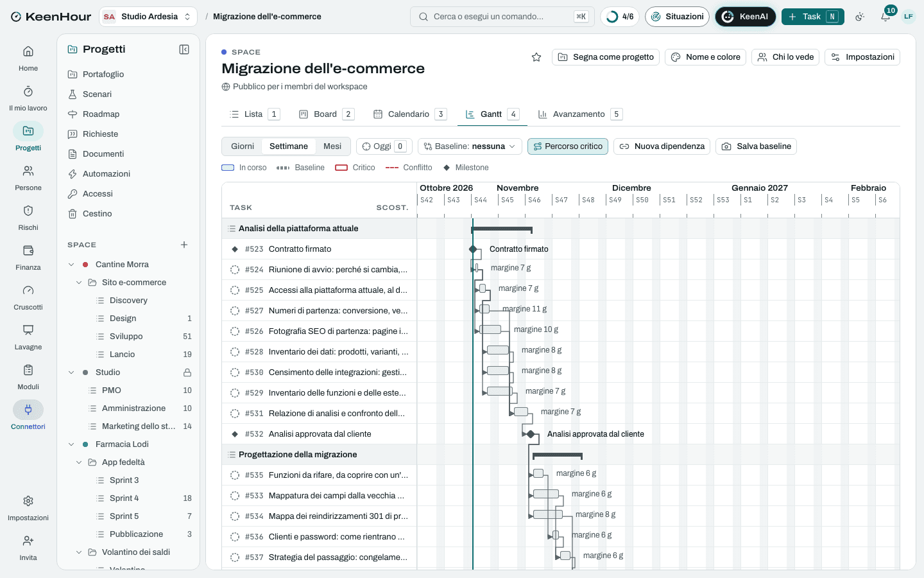Open Persone in the left rail
Screen dimensions: 924x578
pos(28,178)
